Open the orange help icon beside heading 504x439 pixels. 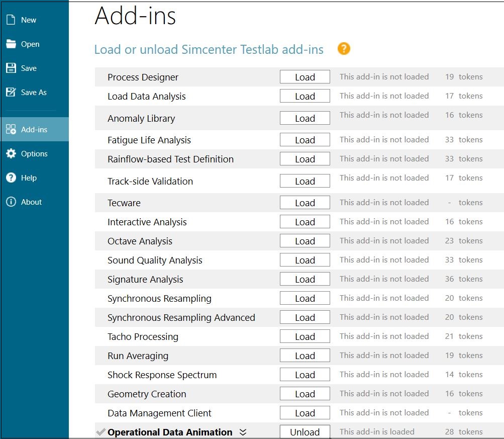pos(344,49)
